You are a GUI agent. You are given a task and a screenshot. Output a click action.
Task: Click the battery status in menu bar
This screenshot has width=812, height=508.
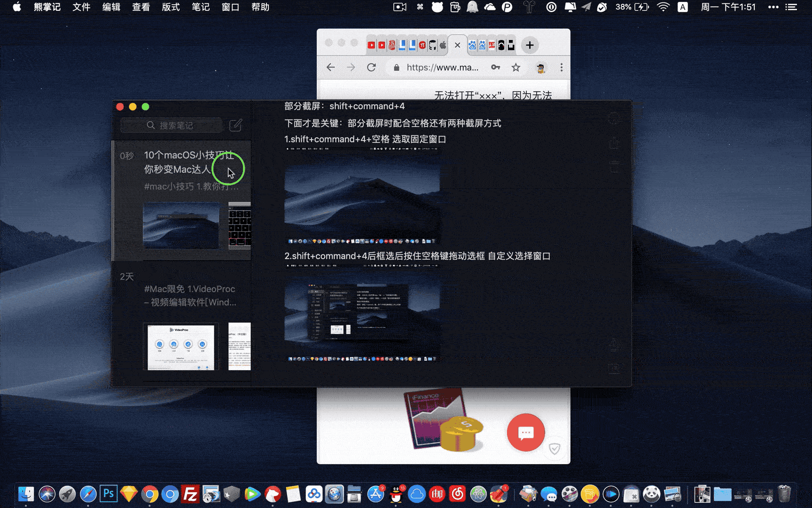[x=632, y=7]
